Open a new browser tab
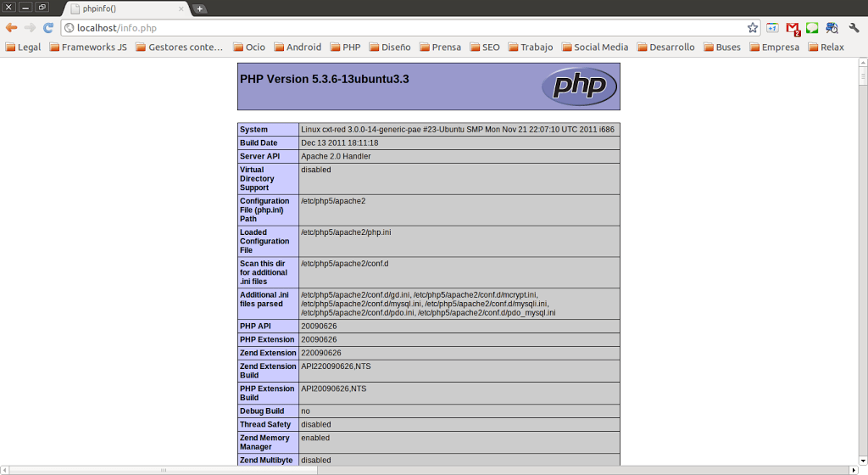The image size is (868, 475). point(199,8)
